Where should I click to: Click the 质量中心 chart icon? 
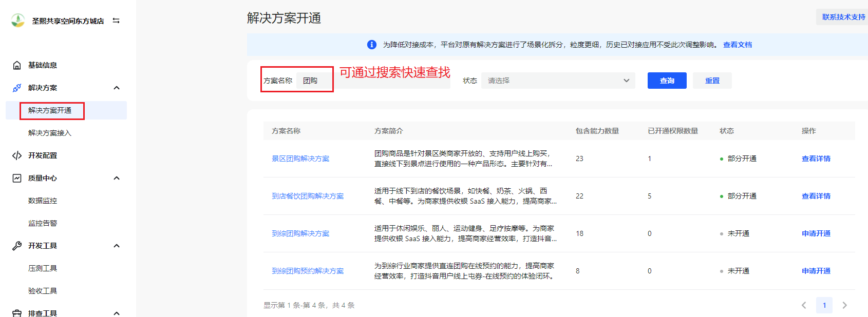point(17,178)
